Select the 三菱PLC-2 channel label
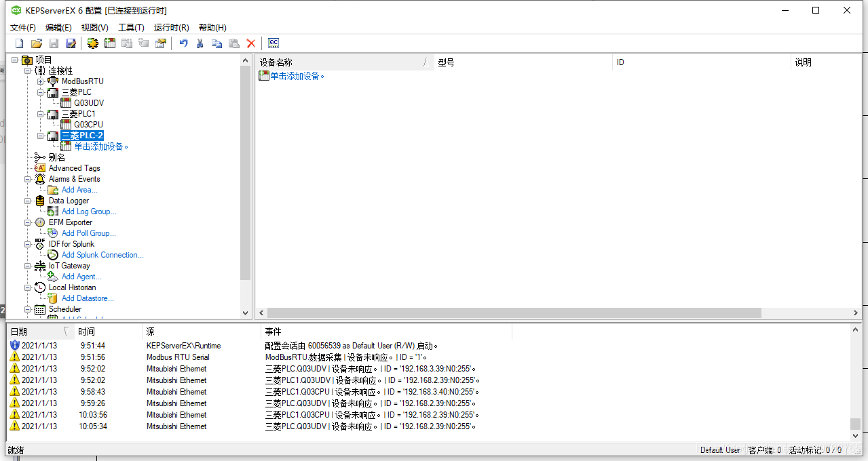The width and height of the screenshot is (868, 461). pos(82,136)
